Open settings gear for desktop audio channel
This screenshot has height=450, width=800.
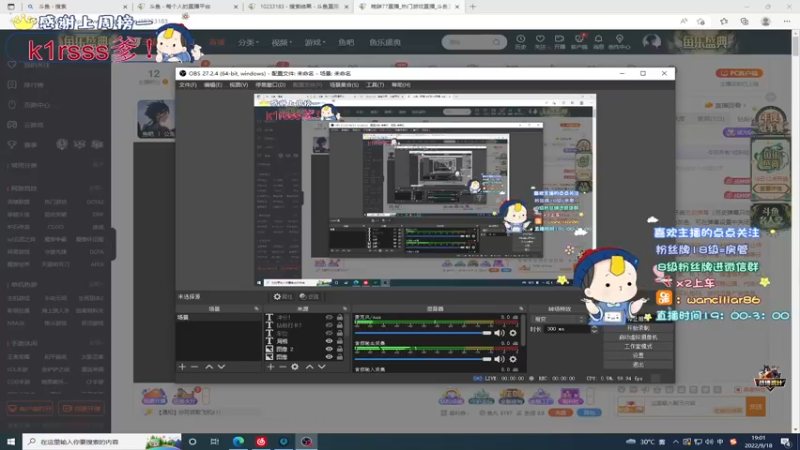click(x=513, y=359)
